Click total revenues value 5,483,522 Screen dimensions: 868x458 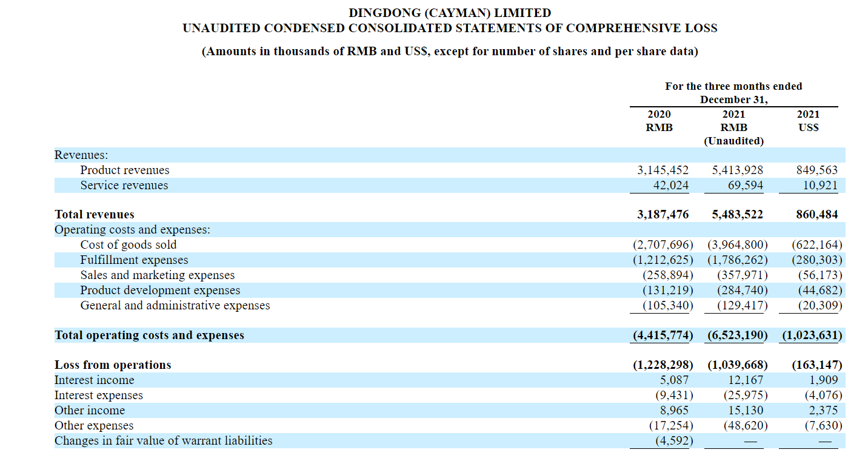point(737,215)
